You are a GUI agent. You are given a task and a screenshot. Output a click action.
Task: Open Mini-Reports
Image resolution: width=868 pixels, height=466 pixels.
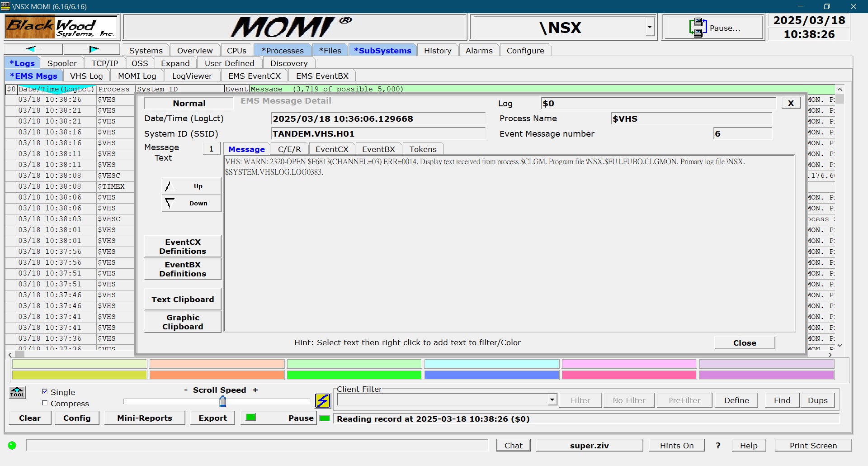(x=145, y=418)
